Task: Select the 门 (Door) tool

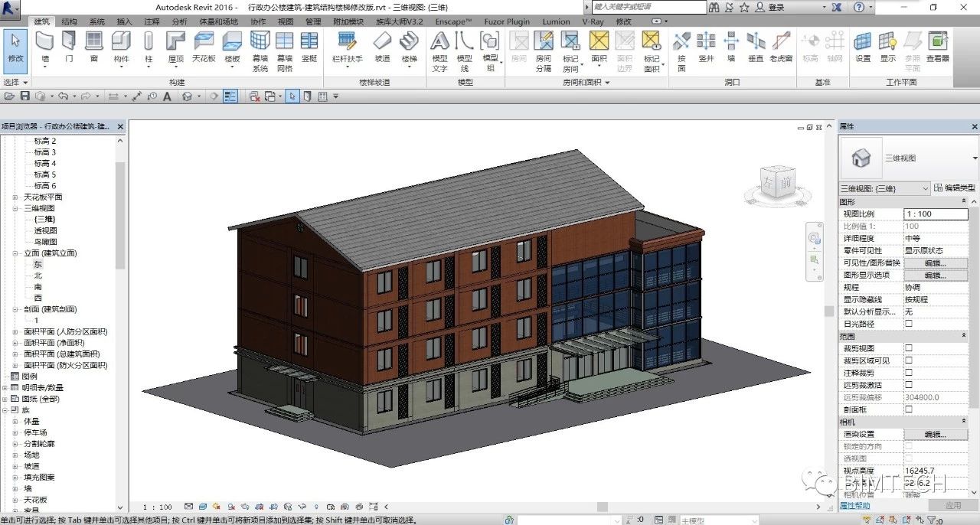Action: [x=69, y=47]
